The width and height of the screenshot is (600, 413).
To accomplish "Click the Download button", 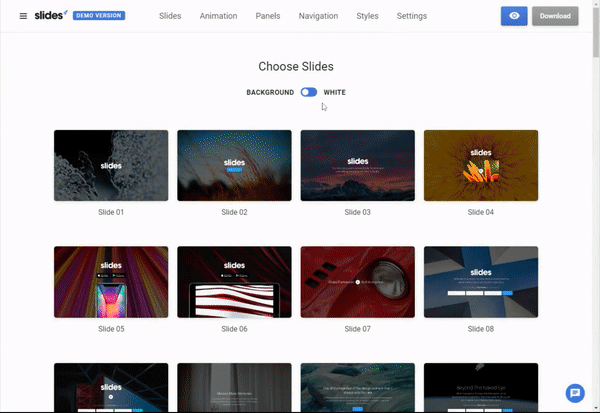I will 555,16.
